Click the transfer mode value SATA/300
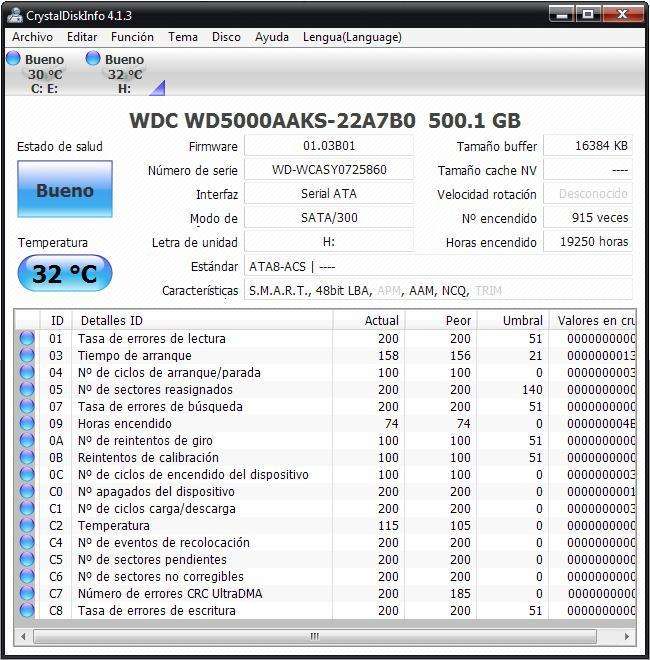Screen dimensions: 650x660 click(329, 218)
